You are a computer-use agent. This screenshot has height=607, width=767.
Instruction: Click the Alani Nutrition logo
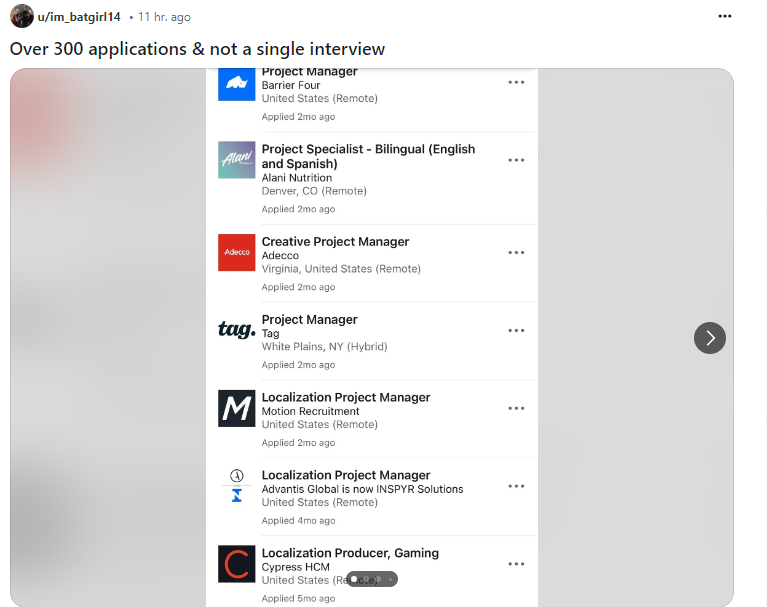(237, 160)
